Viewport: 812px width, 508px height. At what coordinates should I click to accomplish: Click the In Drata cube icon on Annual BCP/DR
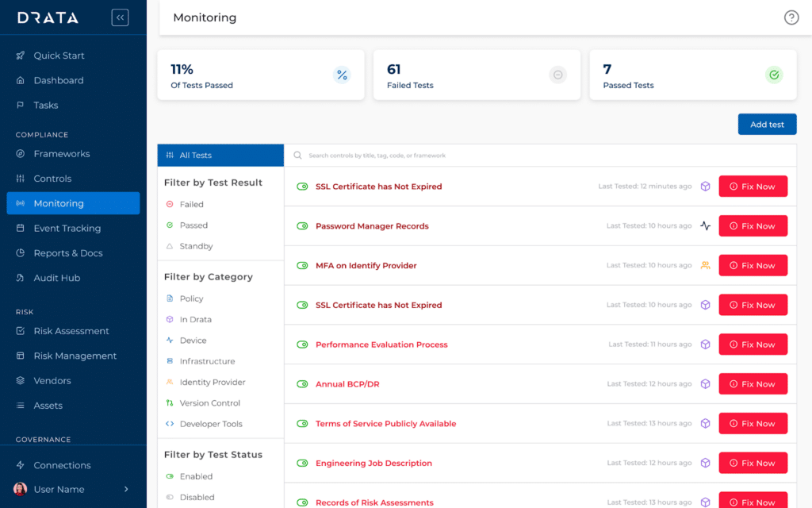(x=705, y=384)
